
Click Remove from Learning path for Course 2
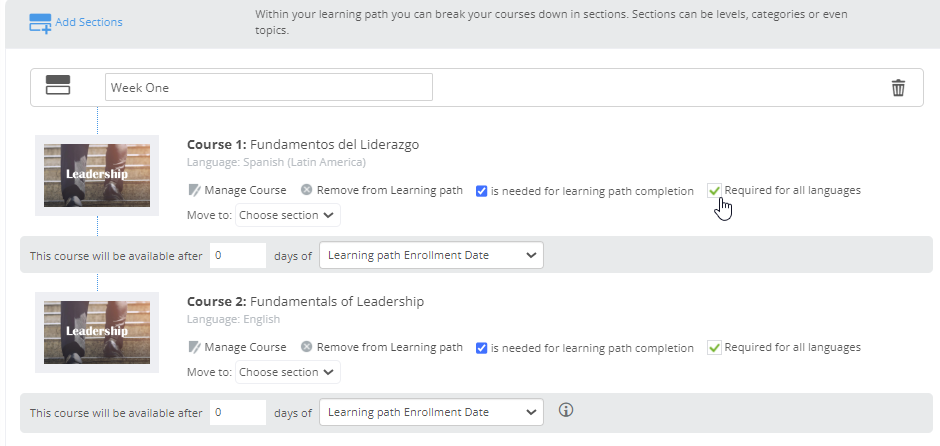390,347
